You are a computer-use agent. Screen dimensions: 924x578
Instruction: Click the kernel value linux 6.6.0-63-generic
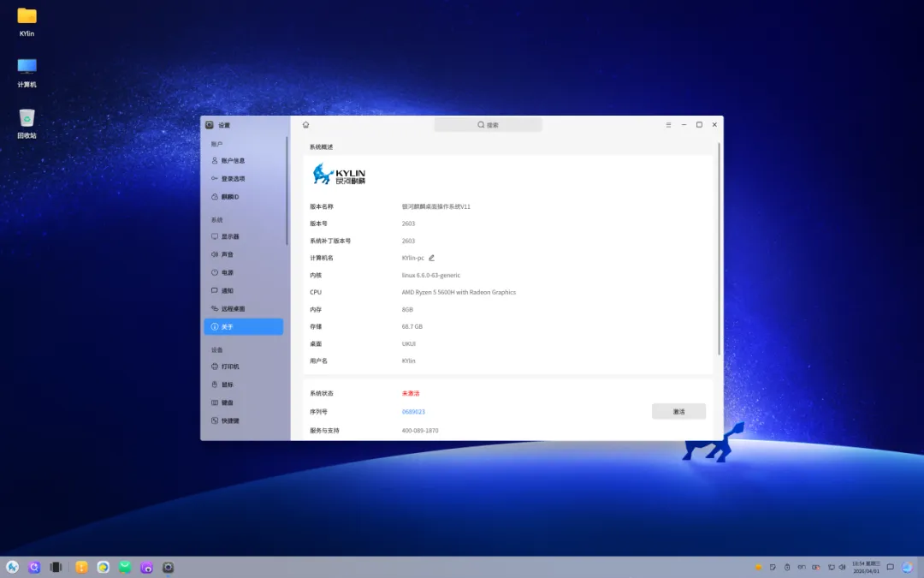pos(430,276)
